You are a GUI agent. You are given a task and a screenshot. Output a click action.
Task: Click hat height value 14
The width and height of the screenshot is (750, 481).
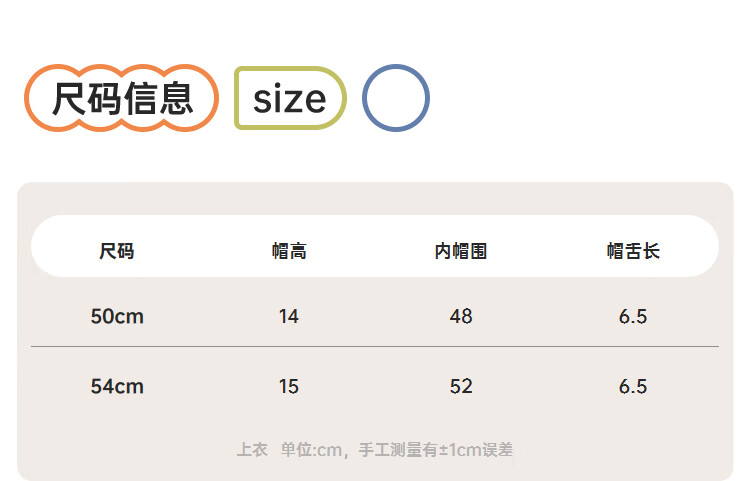(289, 317)
